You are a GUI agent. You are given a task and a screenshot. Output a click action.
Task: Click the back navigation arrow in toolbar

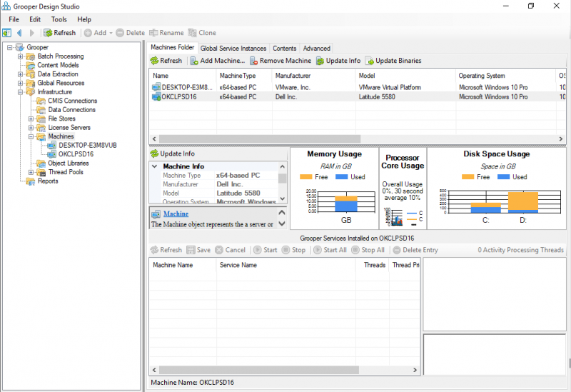(19, 33)
